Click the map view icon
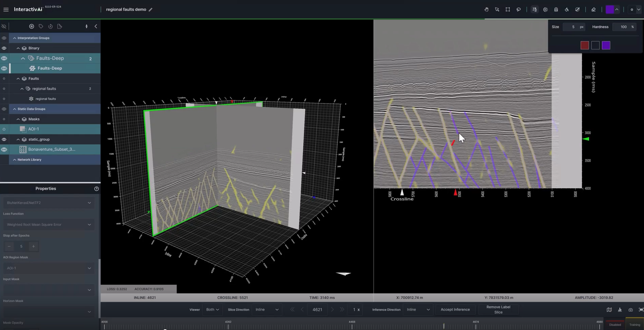 coord(609,310)
